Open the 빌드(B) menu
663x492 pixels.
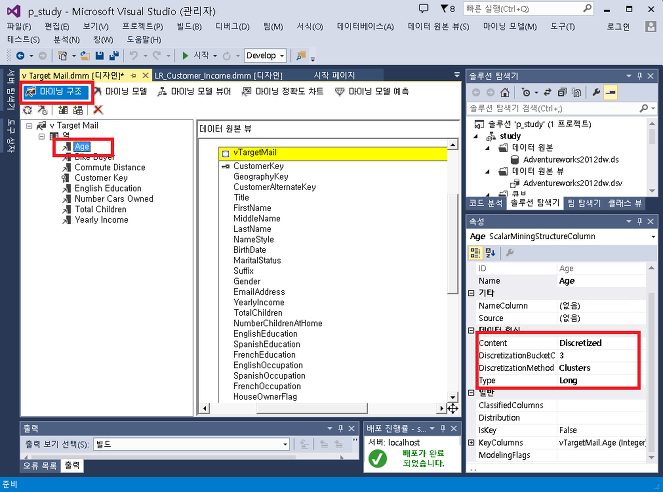coord(189,27)
